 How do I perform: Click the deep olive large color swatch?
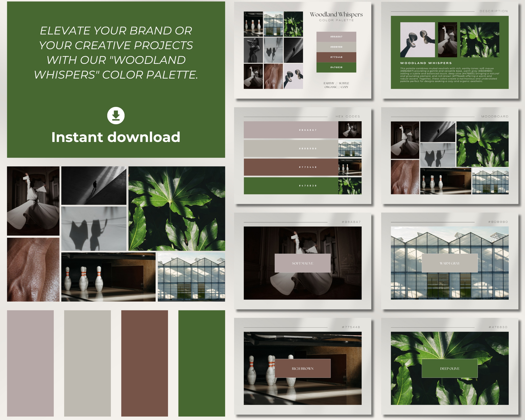[x=202, y=363]
